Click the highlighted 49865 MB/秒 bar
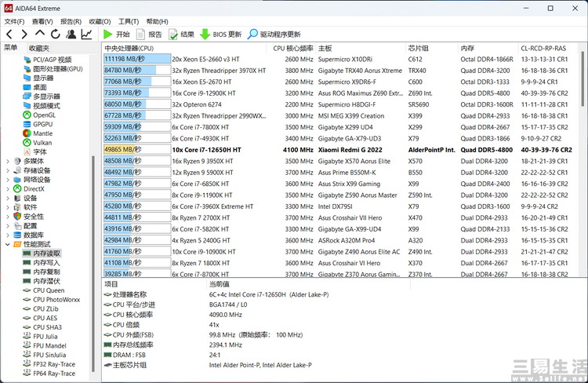 click(x=137, y=149)
